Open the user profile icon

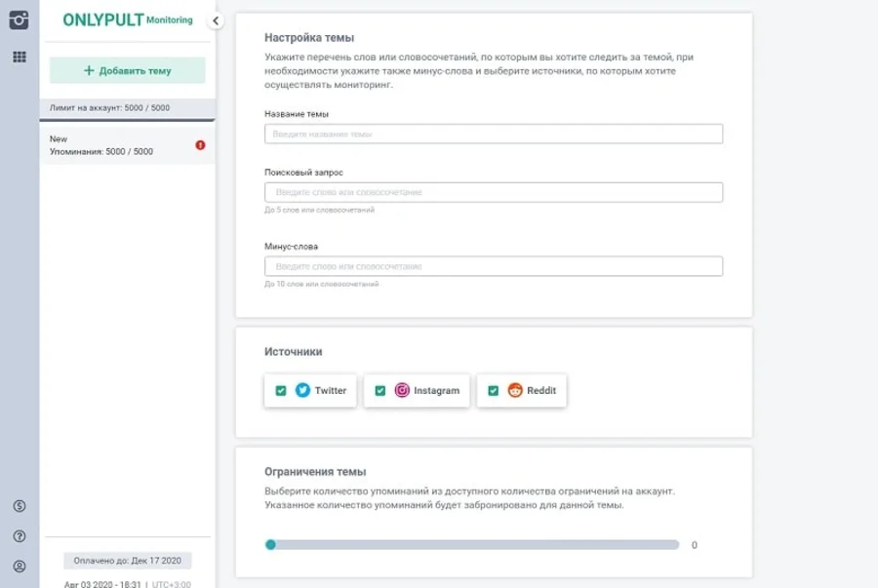pyautogui.click(x=20, y=567)
